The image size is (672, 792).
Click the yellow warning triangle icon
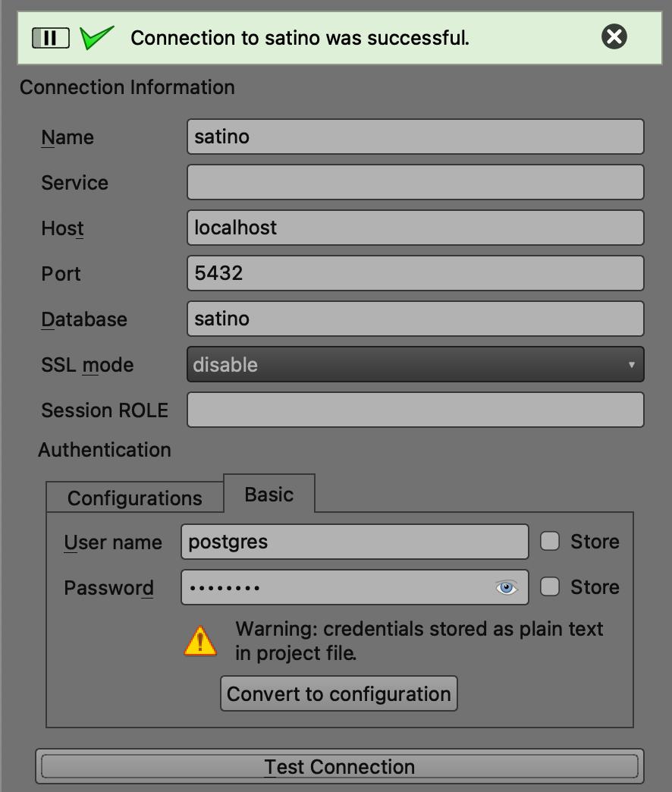coord(200,641)
